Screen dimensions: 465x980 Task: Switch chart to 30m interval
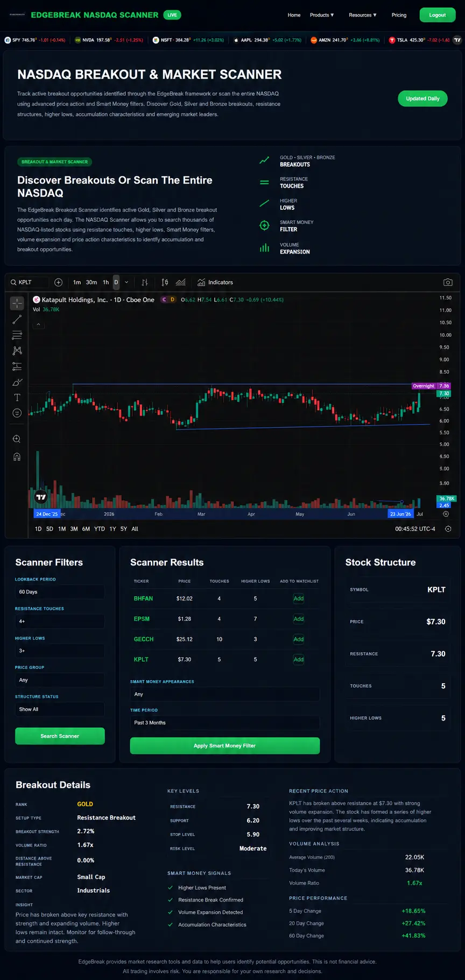coord(91,283)
